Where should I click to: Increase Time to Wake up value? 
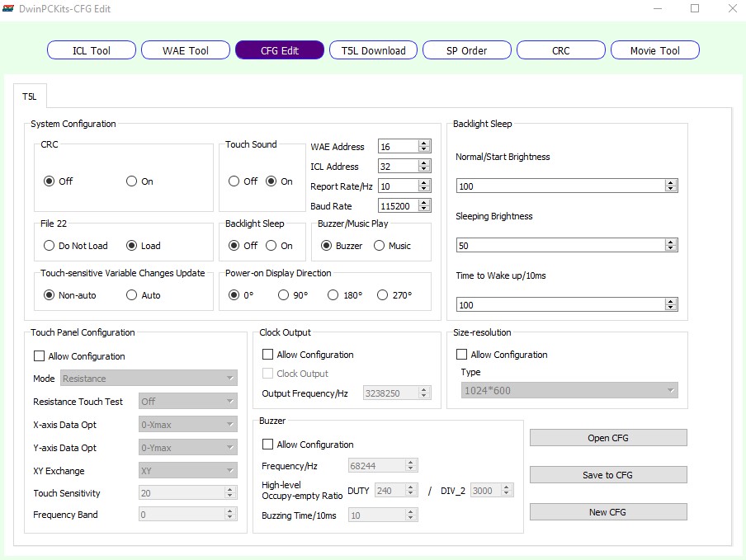coord(671,302)
